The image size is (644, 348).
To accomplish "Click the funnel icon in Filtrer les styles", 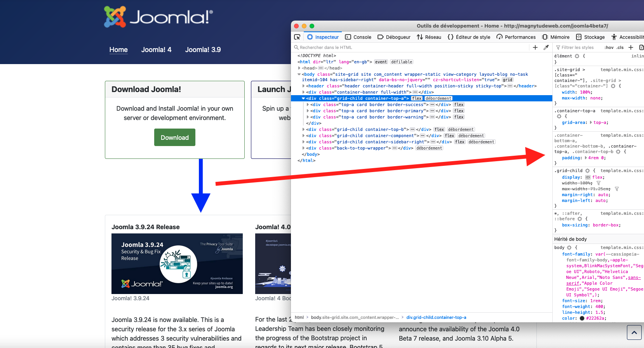I will point(558,47).
